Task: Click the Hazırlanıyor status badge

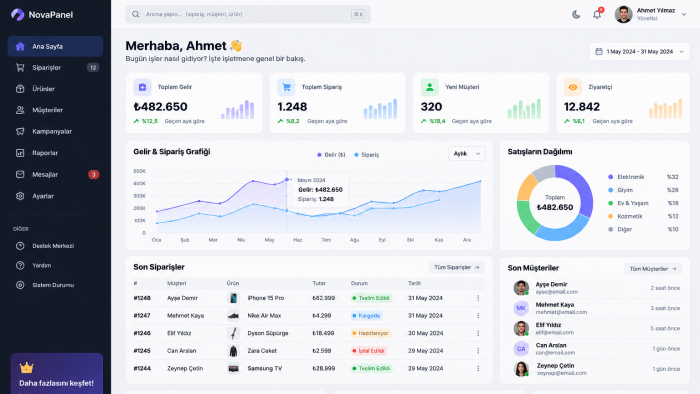Action: [x=371, y=333]
